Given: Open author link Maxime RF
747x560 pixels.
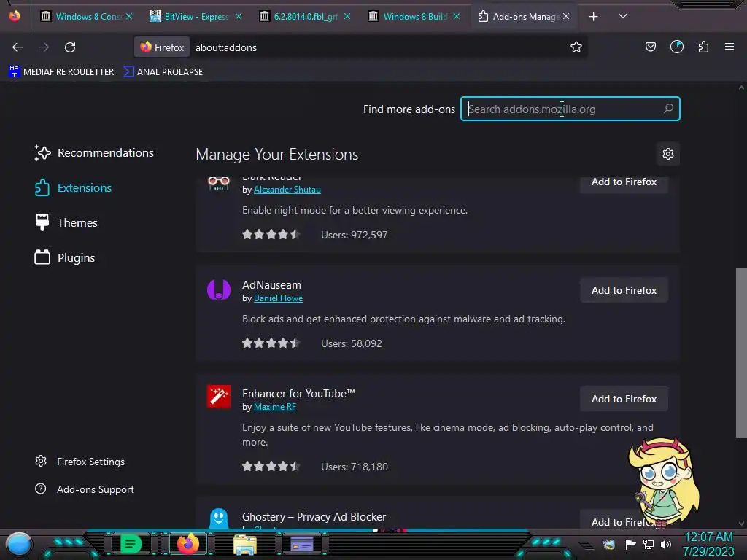Looking at the screenshot, I should click(x=275, y=407).
